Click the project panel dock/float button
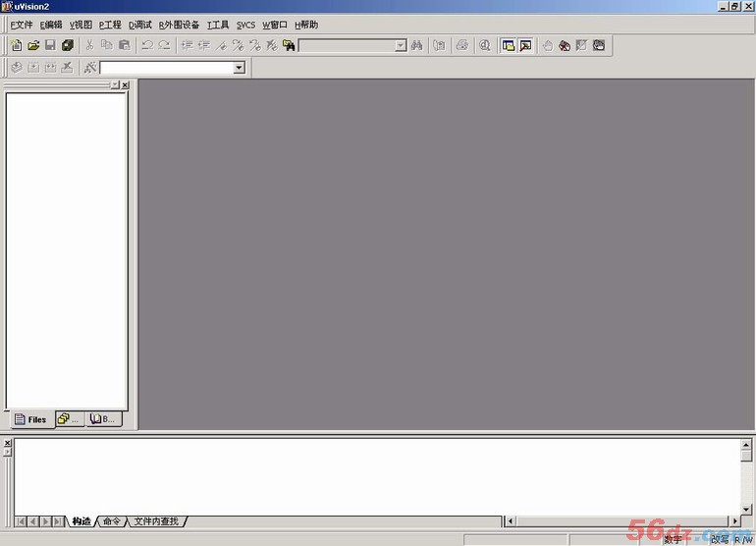Viewport: 756px width, 546px height. [115, 84]
